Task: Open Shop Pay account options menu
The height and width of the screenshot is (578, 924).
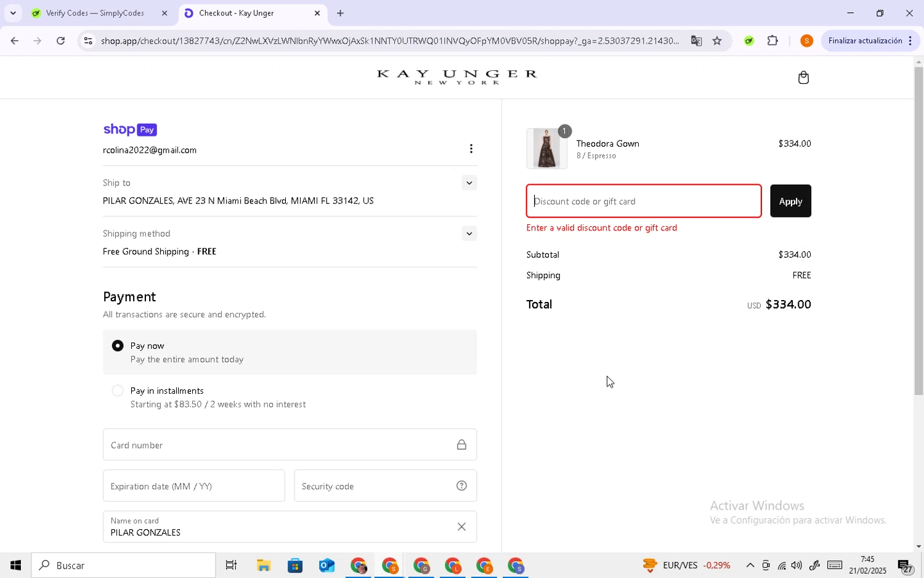Action: (x=471, y=149)
